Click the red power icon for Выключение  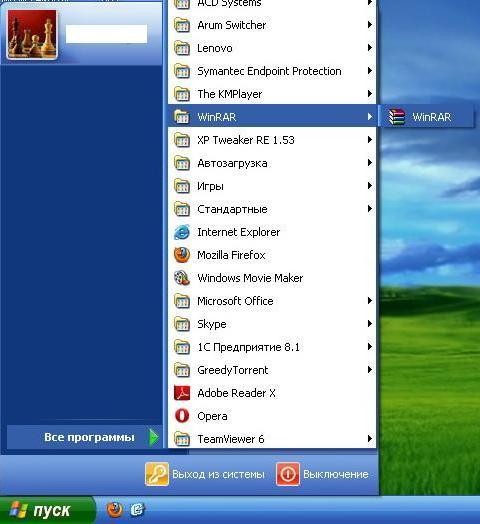pyautogui.click(x=288, y=474)
